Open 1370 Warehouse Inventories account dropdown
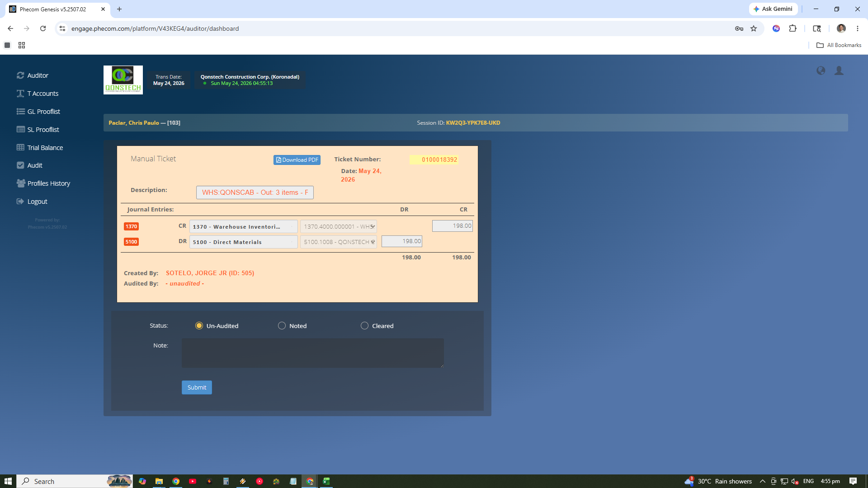This screenshot has width=868, height=488. (243, 227)
